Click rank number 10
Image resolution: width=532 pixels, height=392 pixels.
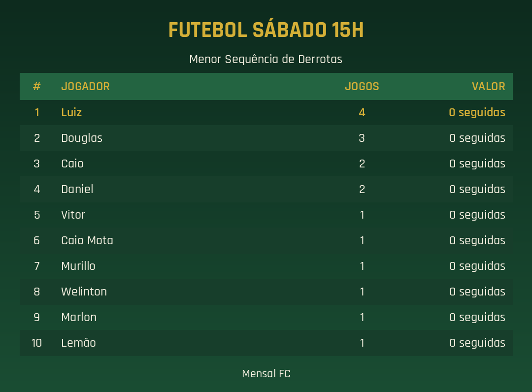point(36,343)
